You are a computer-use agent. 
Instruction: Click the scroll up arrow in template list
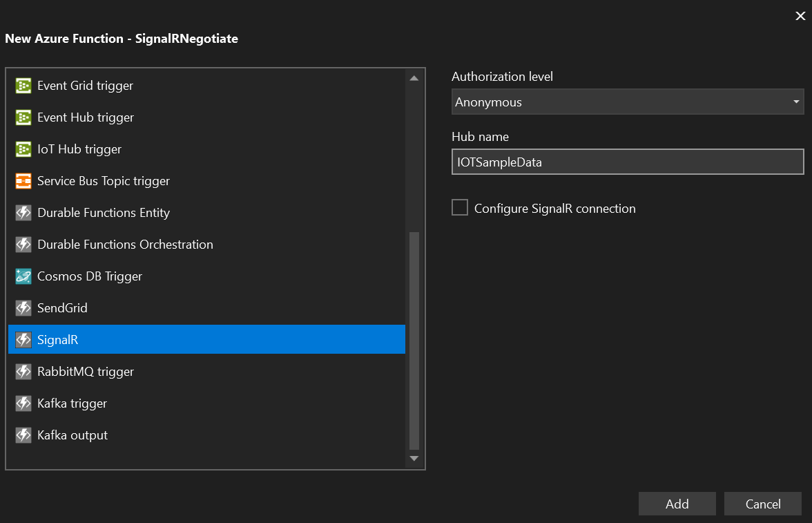pos(414,78)
